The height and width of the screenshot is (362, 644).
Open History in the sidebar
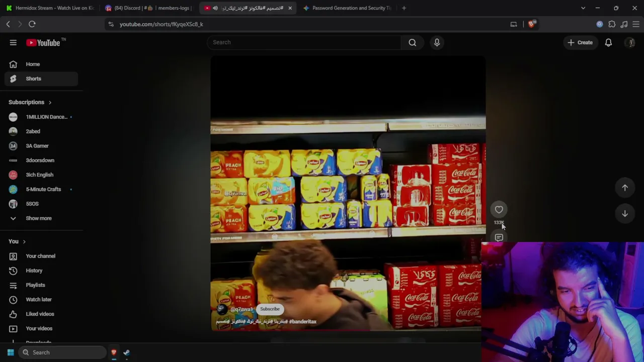tap(41, 271)
